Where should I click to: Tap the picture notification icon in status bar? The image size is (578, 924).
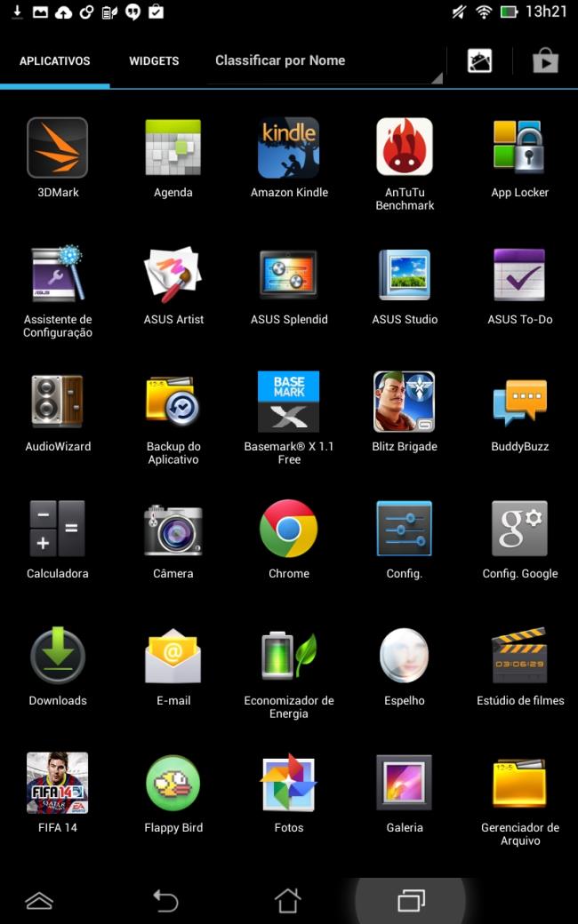40,12
